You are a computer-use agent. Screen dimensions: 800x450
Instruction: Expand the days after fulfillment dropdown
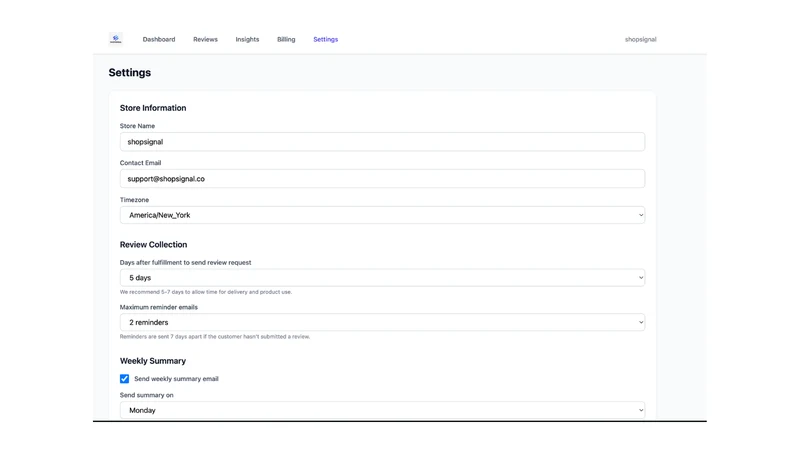tap(382, 278)
